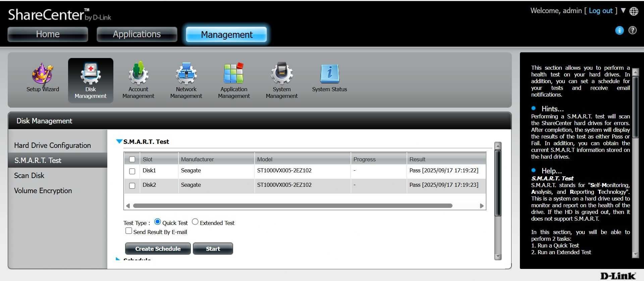Click the Model column header

303,159
